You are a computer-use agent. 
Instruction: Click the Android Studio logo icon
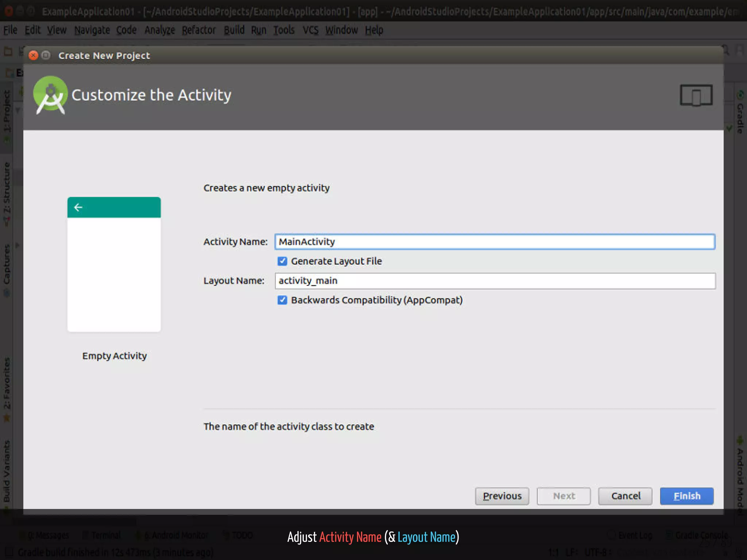tap(50, 95)
